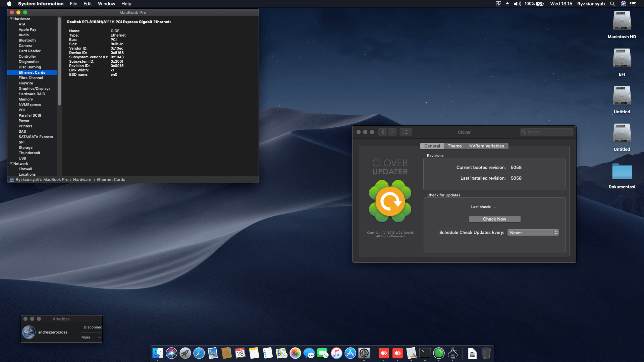Click System Information chip icon in Dock
Screen dimensions: 644x362
[452, 353]
